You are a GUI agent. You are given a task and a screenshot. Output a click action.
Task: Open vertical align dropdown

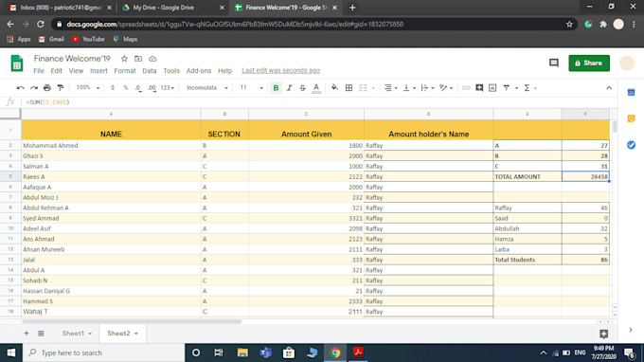tap(409, 88)
